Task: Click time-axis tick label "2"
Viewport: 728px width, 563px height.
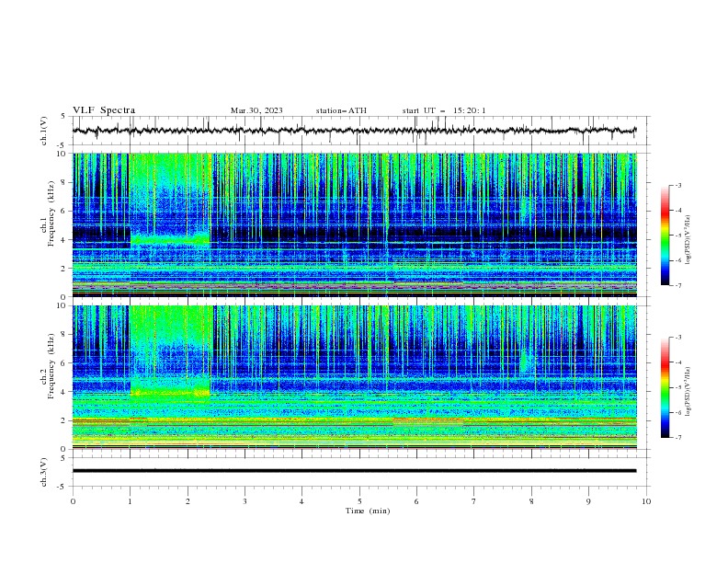Action: (188, 501)
